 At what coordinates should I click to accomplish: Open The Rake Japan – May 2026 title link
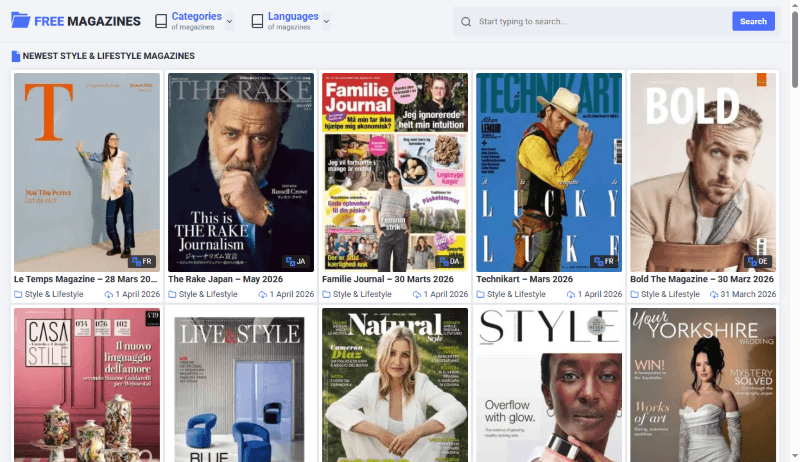point(226,279)
